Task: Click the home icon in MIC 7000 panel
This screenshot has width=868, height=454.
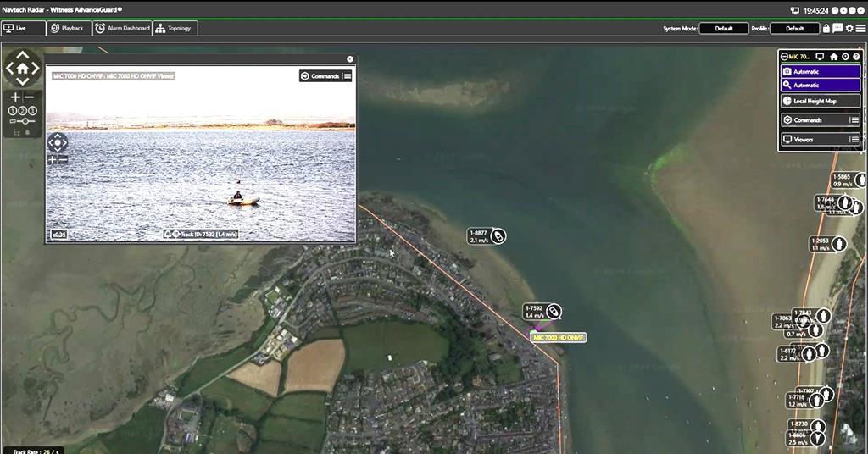Action: (833, 57)
